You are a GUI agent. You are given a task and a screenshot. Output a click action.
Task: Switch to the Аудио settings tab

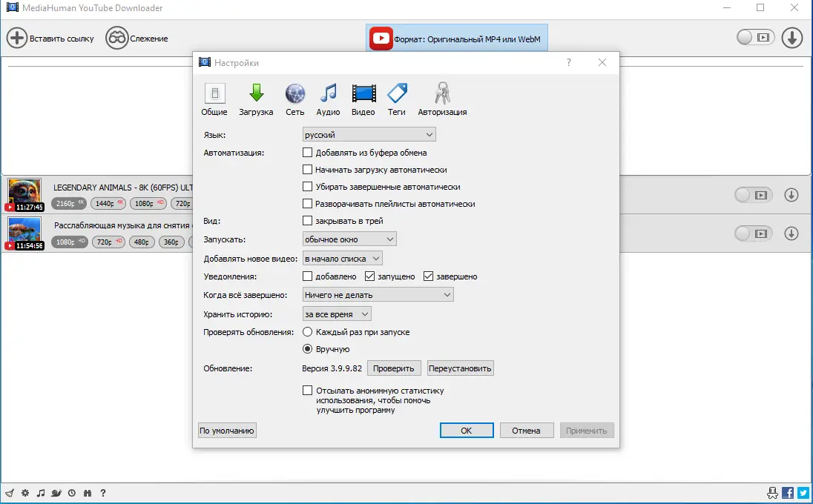coord(328,99)
